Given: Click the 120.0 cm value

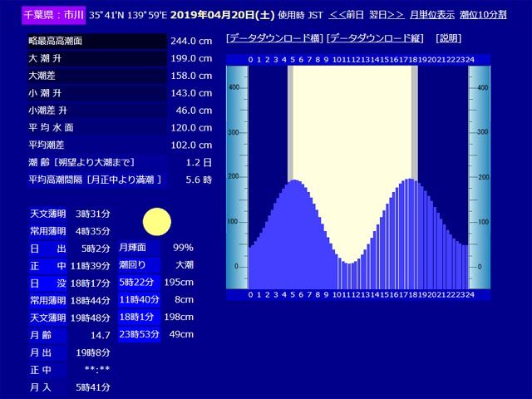Looking at the screenshot, I should click(191, 127).
